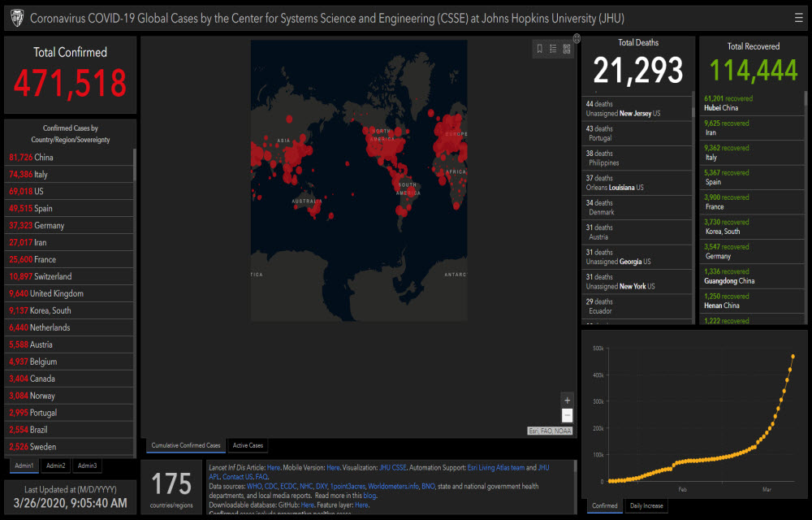This screenshot has width=812, height=520.
Task: Select the Active Cases map tab
Action: pos(248,445)
